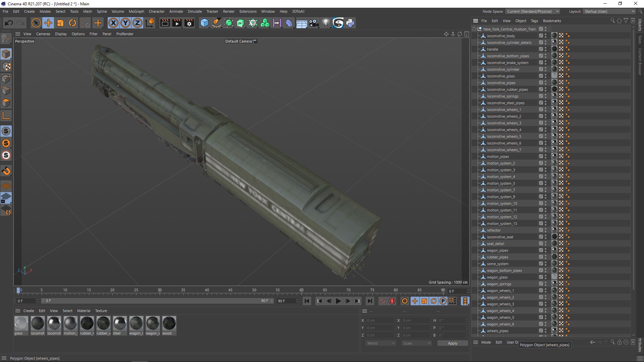This screenshot has height=362, width=644.
Task: Click the timeline end frame field
Action: tap(287, 301)
